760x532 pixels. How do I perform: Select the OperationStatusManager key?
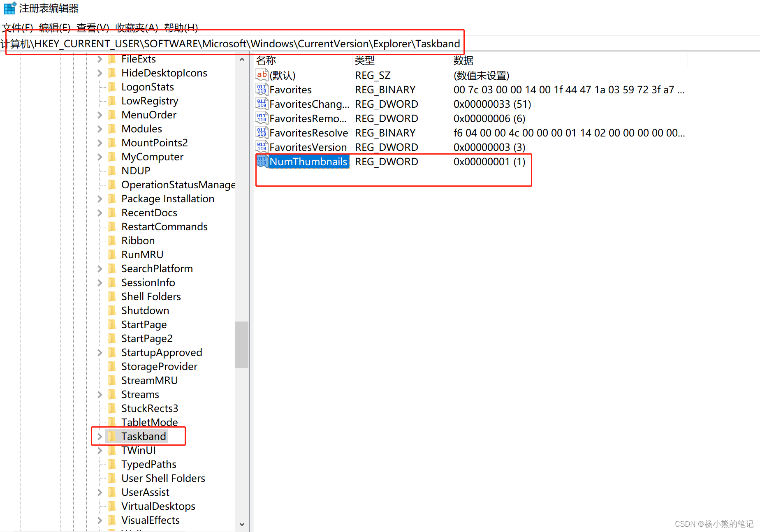[178, 185]
